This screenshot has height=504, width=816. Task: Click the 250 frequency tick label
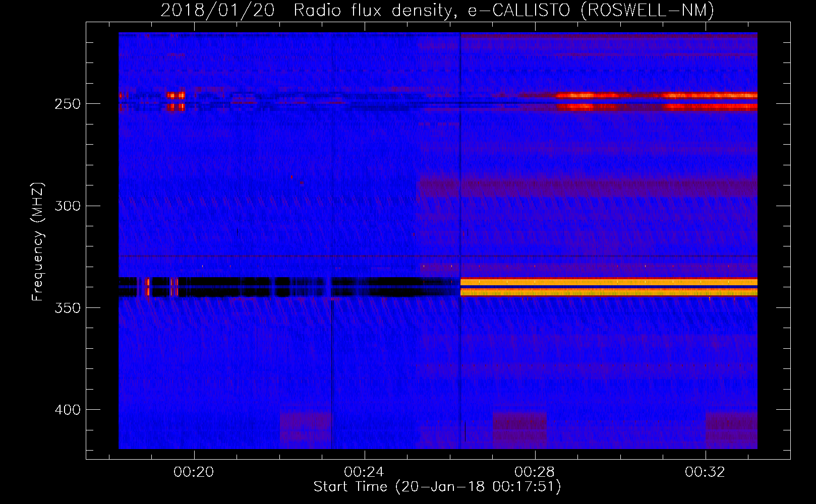pyautogui.click(x=68, y=104)
